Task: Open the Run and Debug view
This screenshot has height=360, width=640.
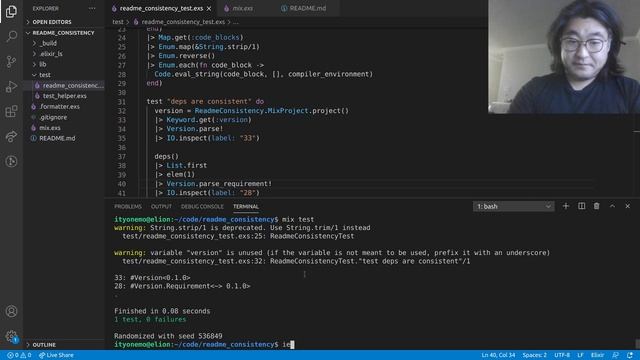Action: pyautogui.click(x=11, y=86)
